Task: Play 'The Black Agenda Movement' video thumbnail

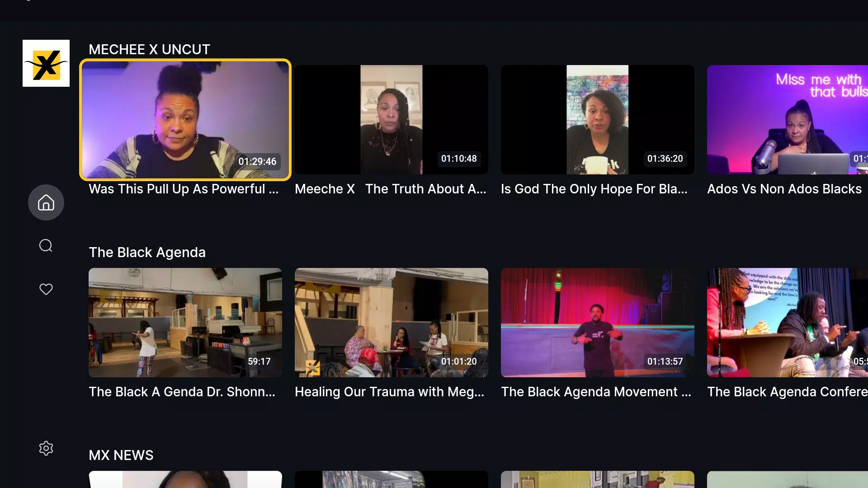Action: (598, 323)
